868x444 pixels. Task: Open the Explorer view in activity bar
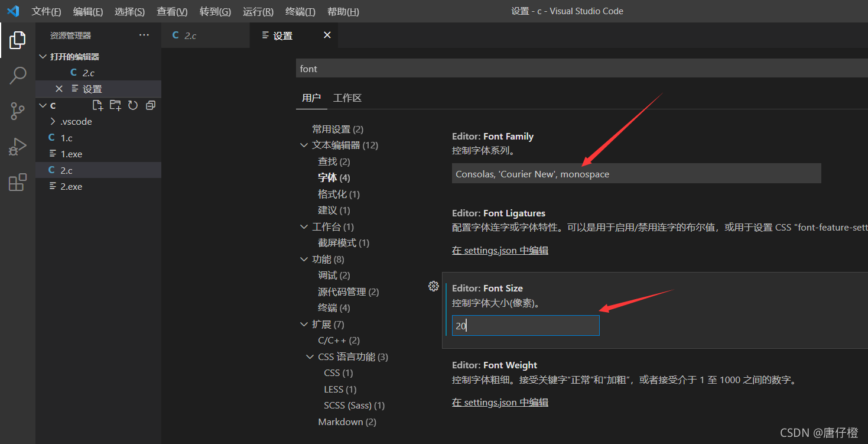[18, 40]
